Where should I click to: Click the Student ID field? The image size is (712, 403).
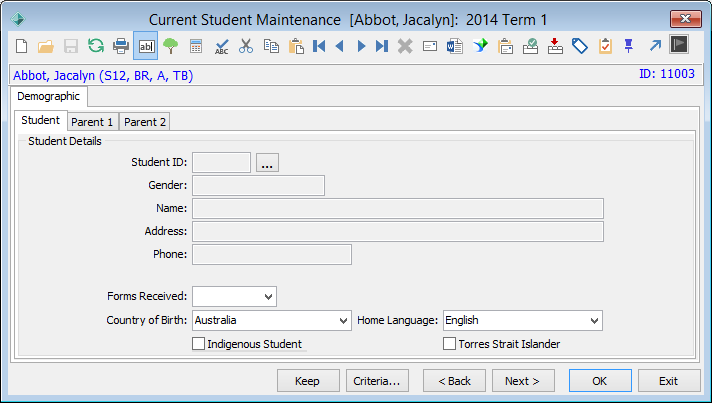click(x=221, y=162)
